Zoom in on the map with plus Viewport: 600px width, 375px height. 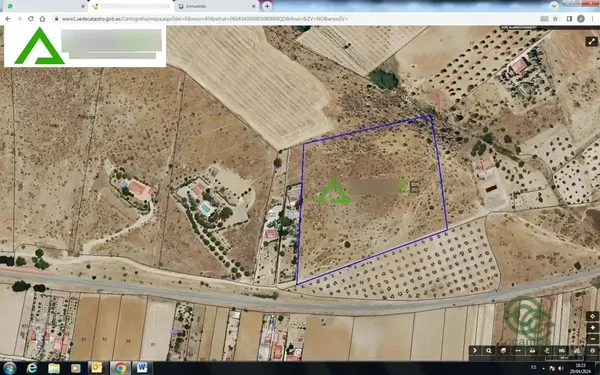pyautogui.click(x=592, y=328)
